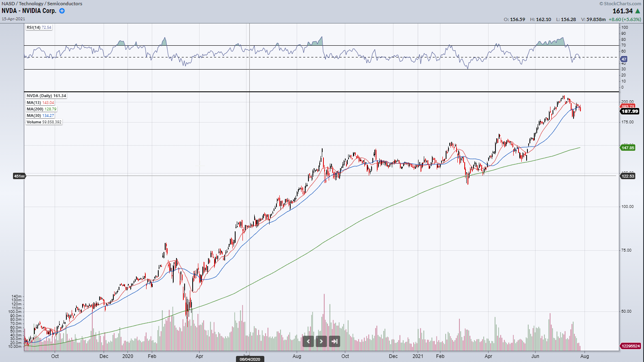Select the Volume 59,858,392 legend label
The height and width of the screenshot is (362, 644).
(44, 122)
